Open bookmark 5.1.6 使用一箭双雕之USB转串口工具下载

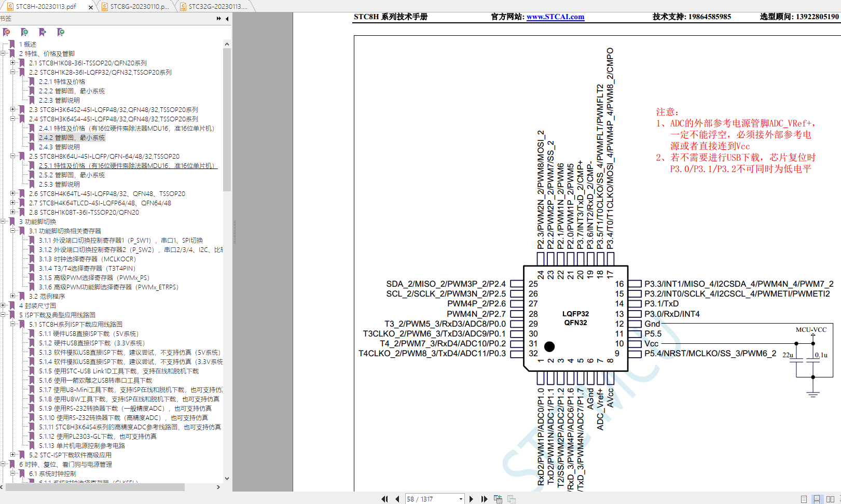(95, 380)
